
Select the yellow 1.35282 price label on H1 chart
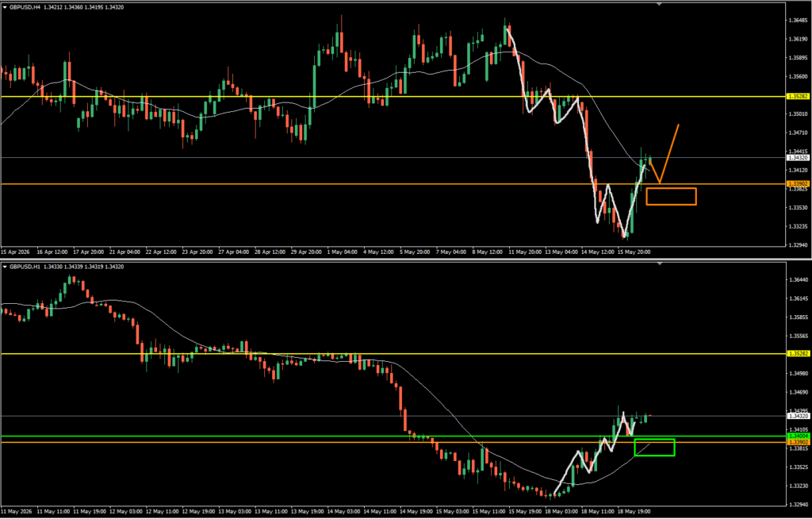click(x=798, y=354)
